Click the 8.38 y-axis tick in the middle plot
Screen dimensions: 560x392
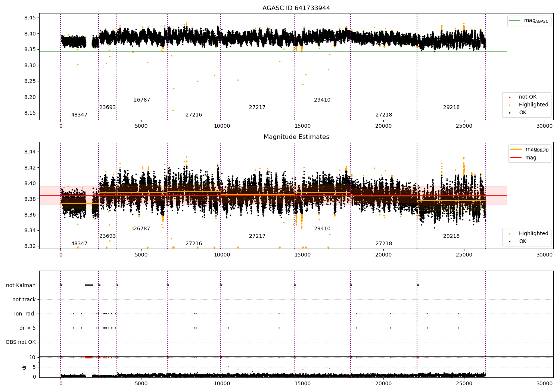(x=29, y=199)
